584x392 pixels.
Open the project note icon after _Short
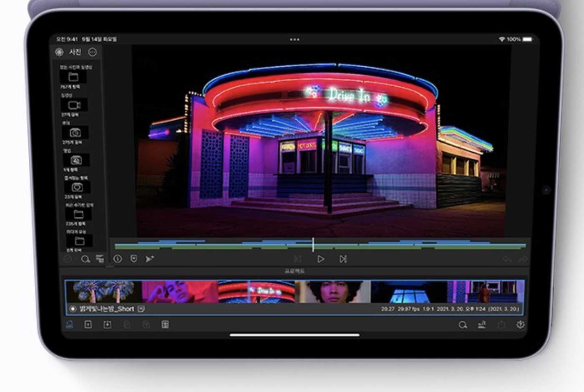[141, 309]
